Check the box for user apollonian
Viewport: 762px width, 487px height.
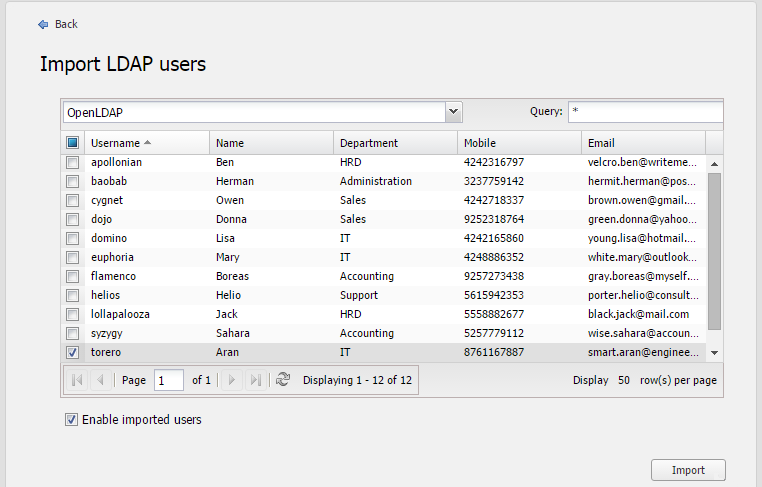(x=72, y=162)
